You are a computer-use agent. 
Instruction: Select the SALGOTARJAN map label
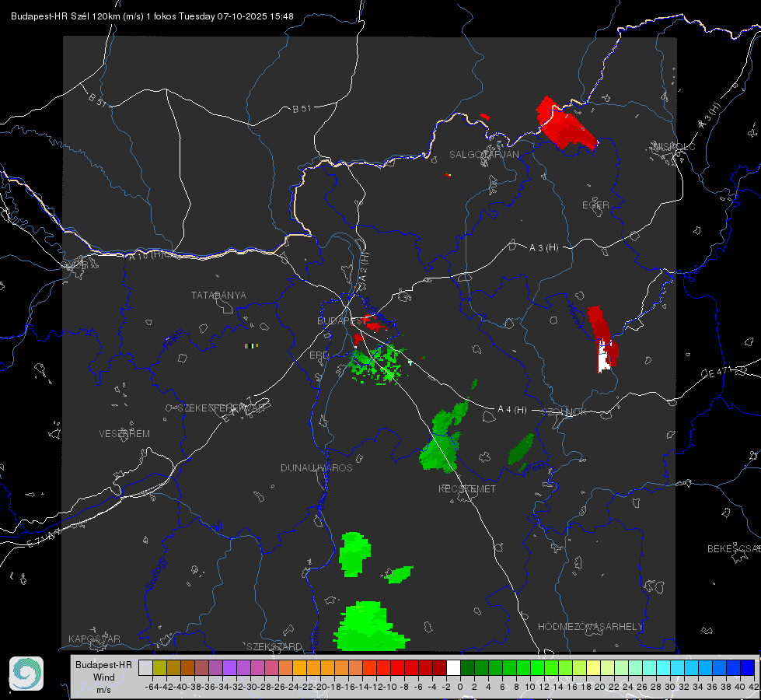coord(483,155)
